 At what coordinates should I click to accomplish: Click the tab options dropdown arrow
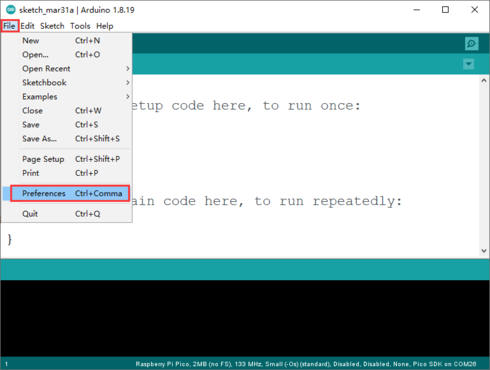point(468,64)
